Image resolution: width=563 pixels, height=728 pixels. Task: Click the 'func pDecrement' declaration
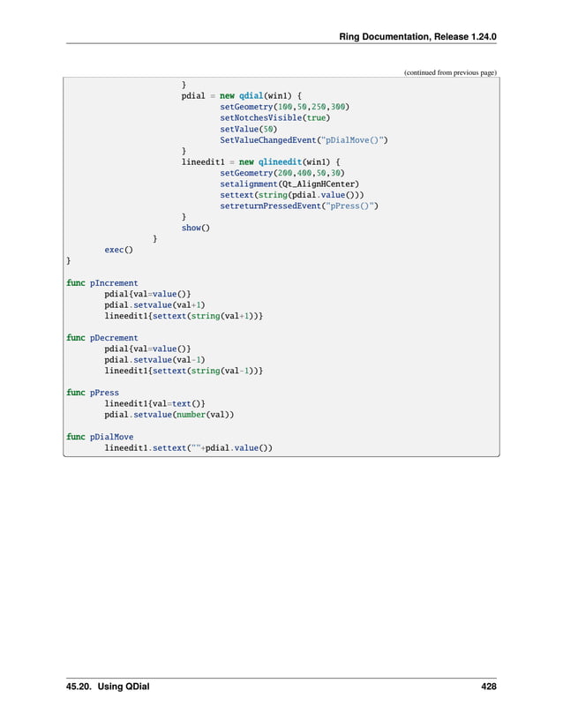[x=101, y=338]
